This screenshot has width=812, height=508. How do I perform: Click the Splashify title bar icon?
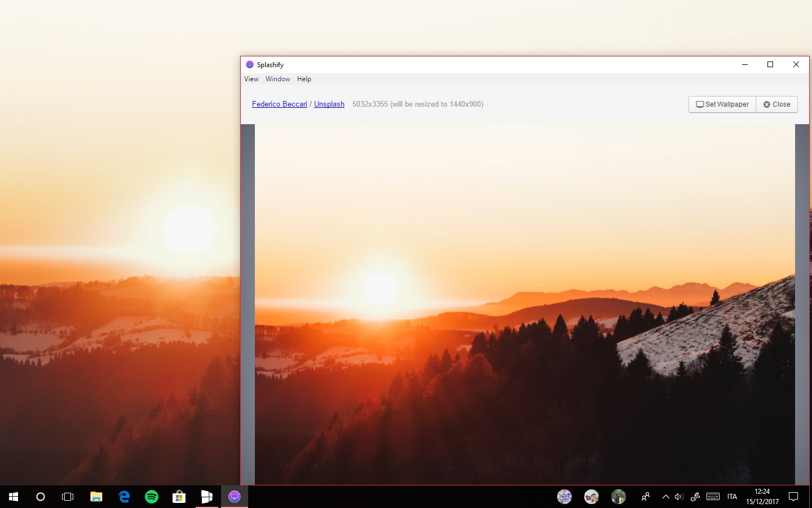pos(250,64)
